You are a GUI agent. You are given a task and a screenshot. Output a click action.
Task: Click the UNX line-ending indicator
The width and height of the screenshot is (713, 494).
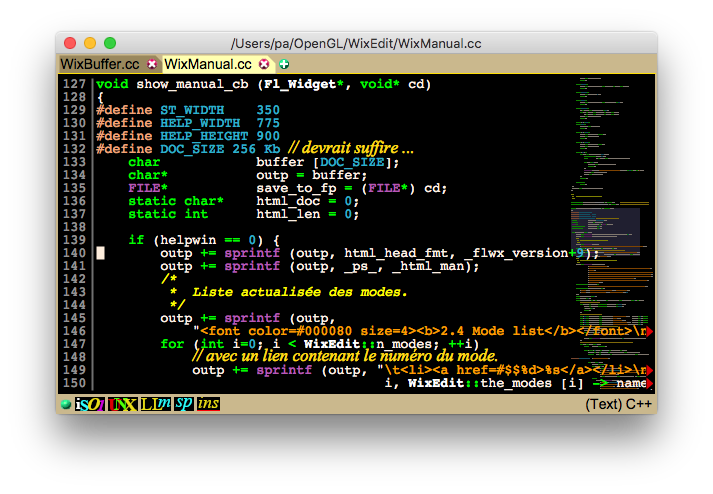click(122, 404)
